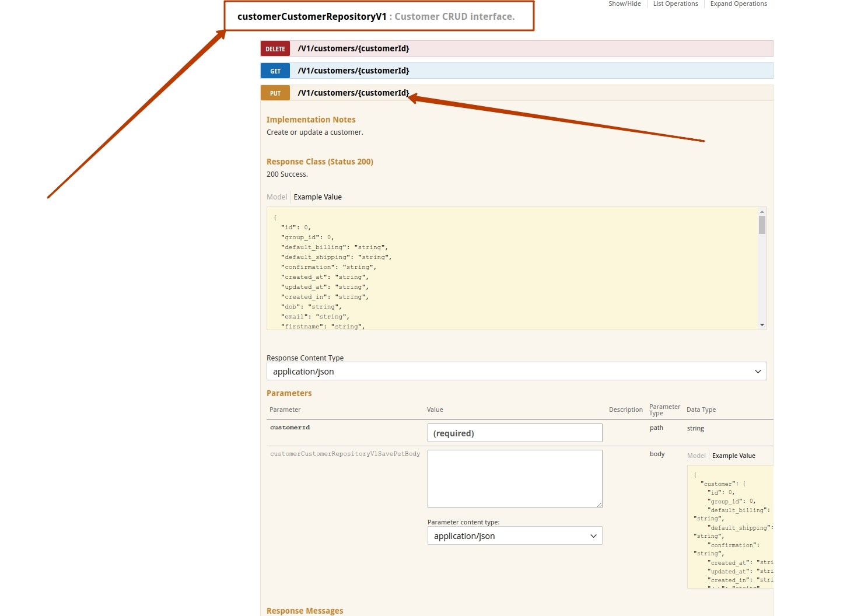Expand DELETE /V1/customers/{customerId} operation

[353, 48]
